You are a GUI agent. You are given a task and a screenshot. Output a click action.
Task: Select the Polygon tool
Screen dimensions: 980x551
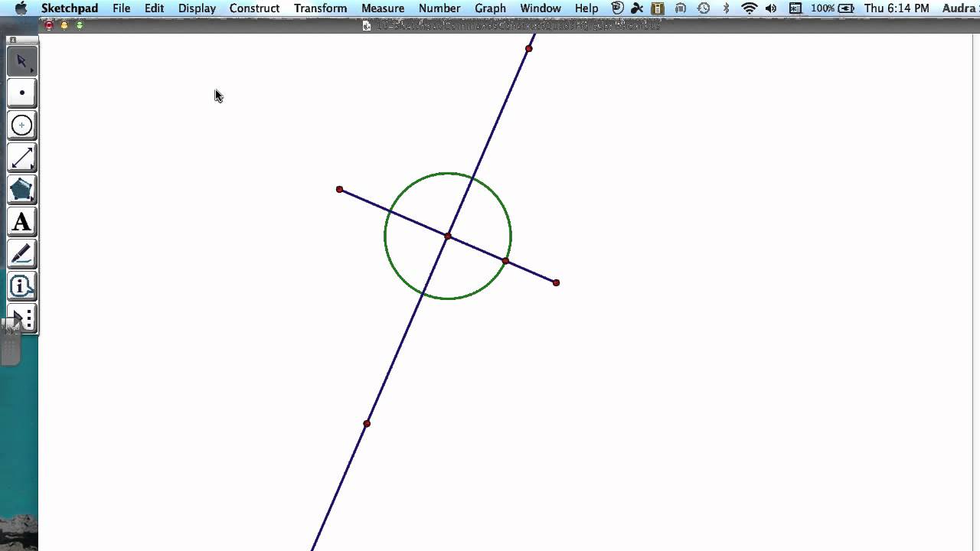coord(21,190)
